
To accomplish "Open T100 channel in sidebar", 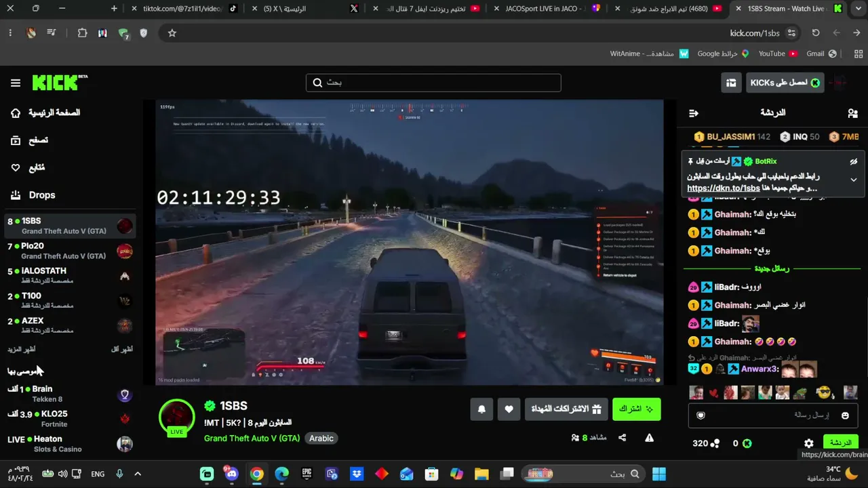I will click(x=70, y=301).
